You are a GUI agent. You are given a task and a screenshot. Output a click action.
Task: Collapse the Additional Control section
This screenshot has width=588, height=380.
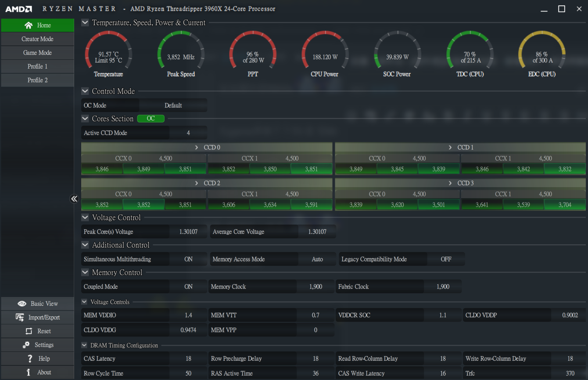click(x=85, y=245)
